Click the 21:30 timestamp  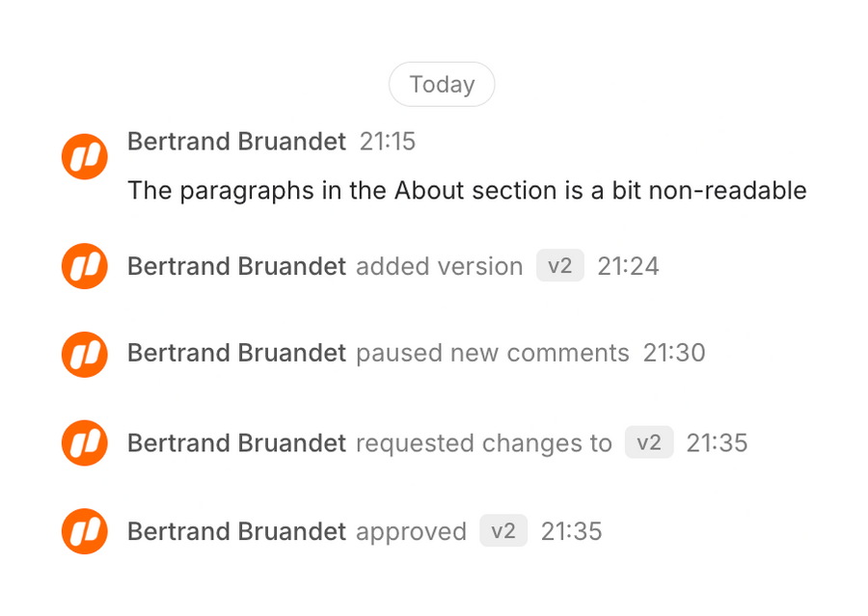coord(674,354)
